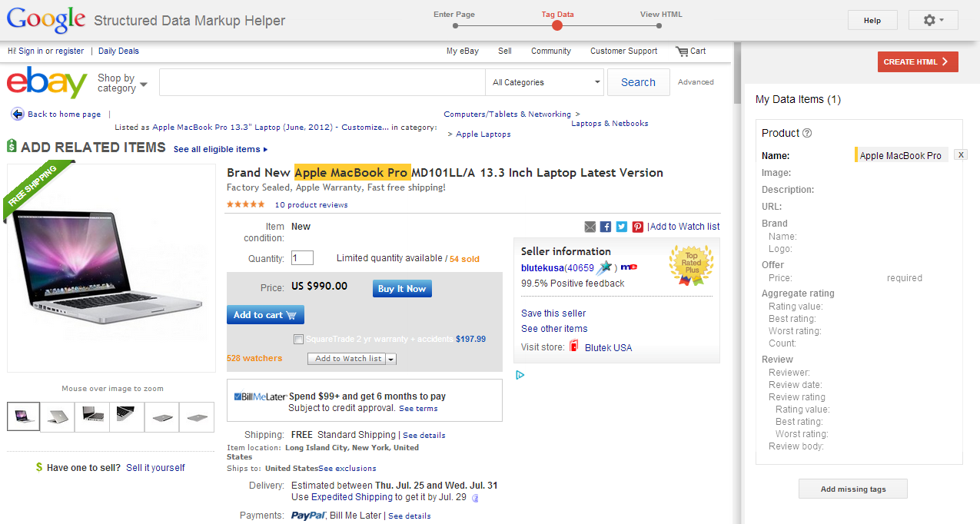The width and height of the screenshot is (980, 524).
Task: Share the listing via the Facebook icon
Action: point(606,227)
